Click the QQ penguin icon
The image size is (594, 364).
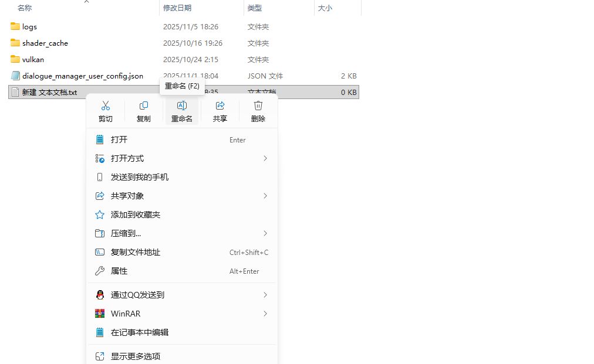[100, 295]
